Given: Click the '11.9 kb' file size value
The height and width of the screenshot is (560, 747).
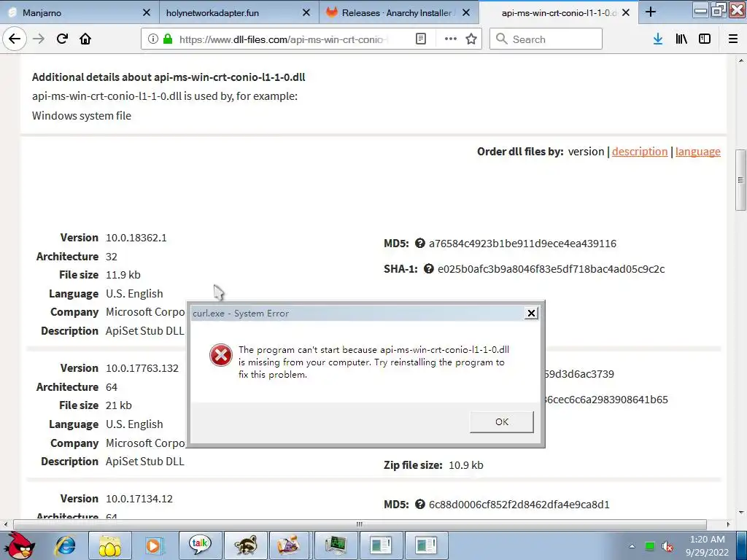Looking at the screenshot, I should click(123, 275).
